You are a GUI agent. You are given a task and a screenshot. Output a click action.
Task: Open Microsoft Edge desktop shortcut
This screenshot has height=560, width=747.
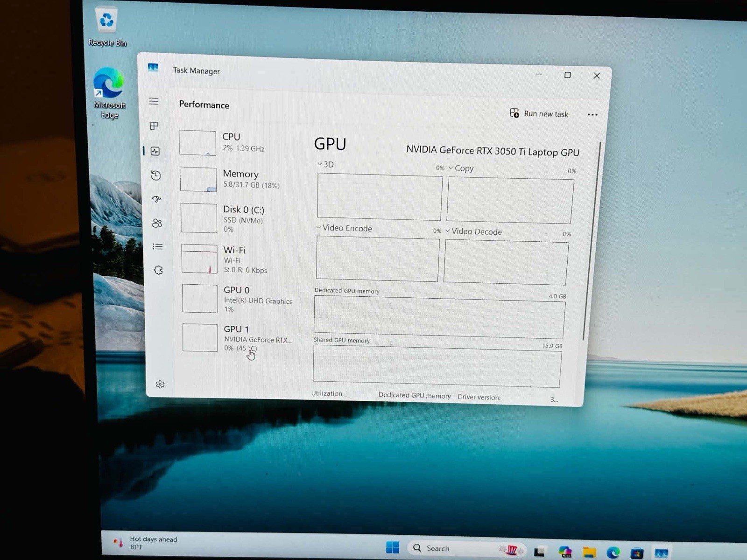(x=109, y=93)
